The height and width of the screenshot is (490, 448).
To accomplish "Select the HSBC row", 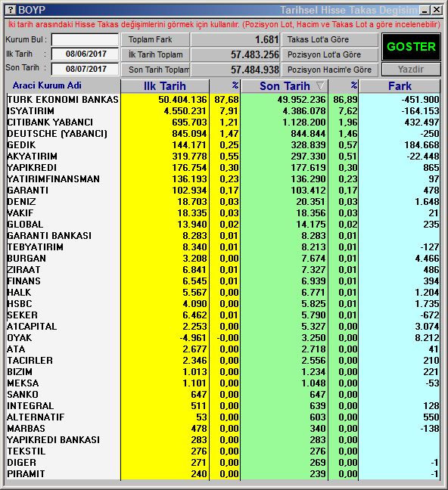I will (x=223, y=304).
